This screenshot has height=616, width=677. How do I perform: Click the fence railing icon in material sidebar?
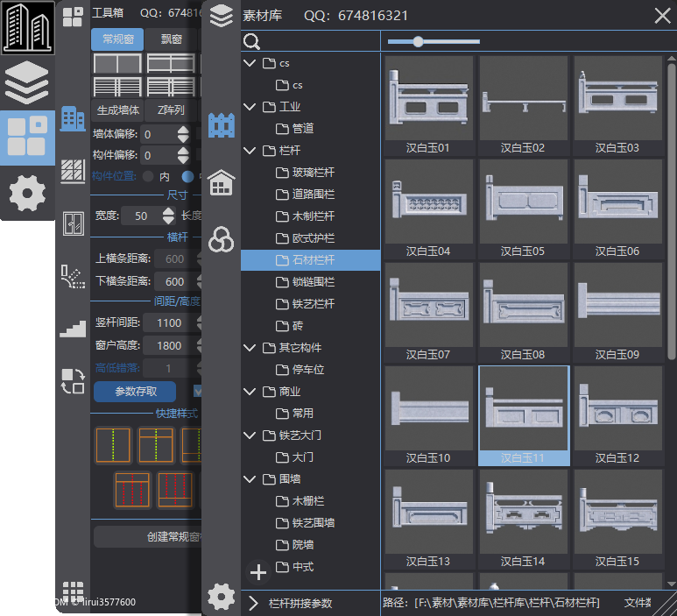[x=221, y=126]
